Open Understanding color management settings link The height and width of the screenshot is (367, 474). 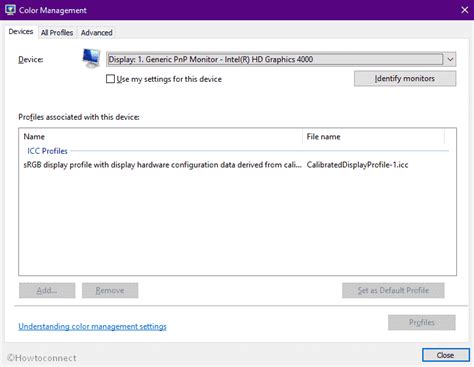[x=92, y=326]
